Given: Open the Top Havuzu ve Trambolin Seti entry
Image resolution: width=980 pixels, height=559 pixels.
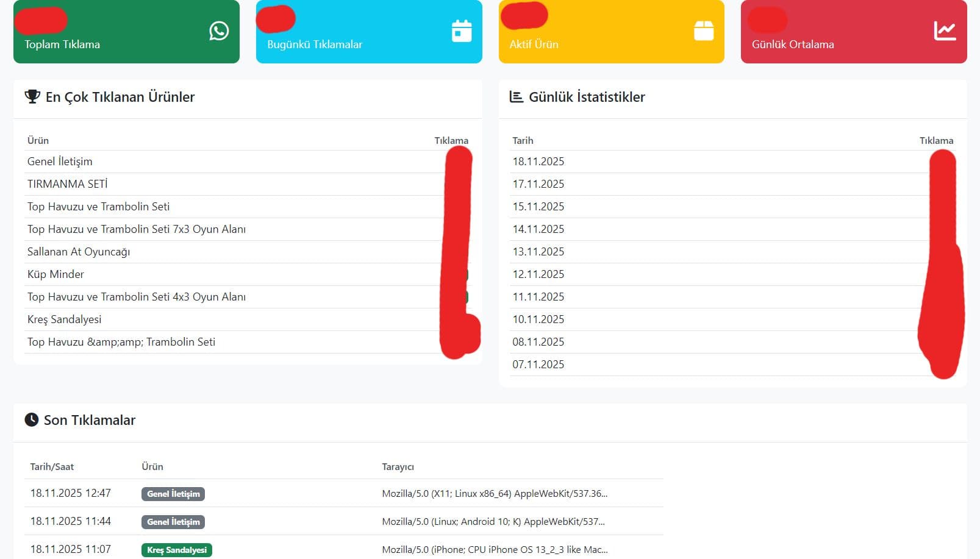Looking at the screenshot, I should pyautogui.click(x=99, y=206).
